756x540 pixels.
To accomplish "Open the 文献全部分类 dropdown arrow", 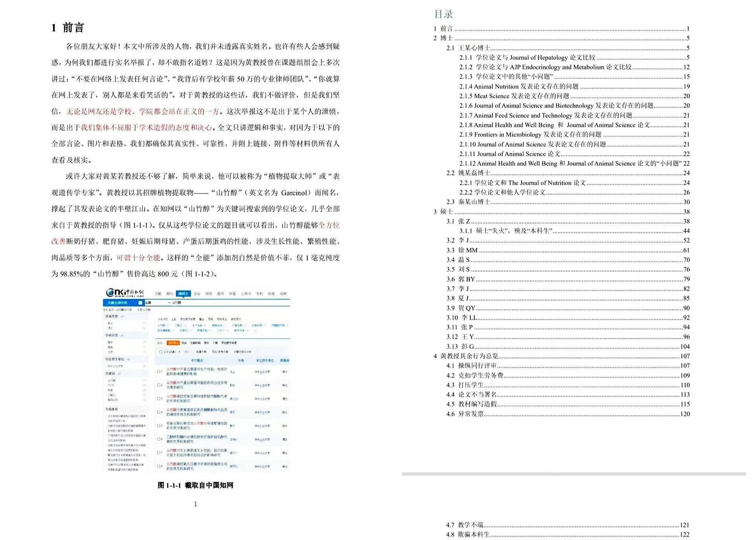I will pos(140,303).
